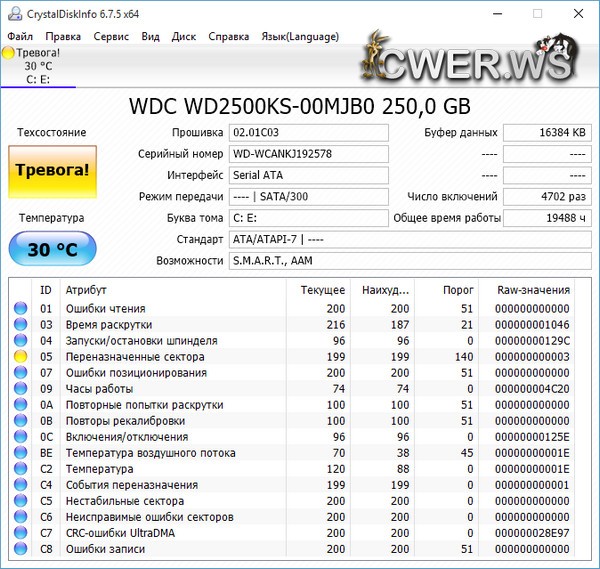Open the Файл menu
The height and width of the screenshot is (569, 600).
[x=20, y=36]
